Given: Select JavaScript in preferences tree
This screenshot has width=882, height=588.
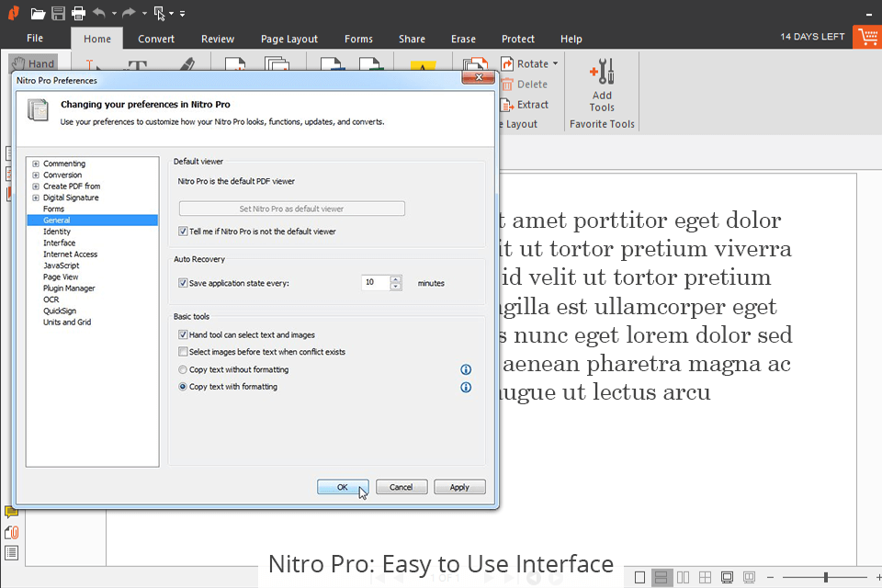Looking at the screenshot, I should [62, 266].
